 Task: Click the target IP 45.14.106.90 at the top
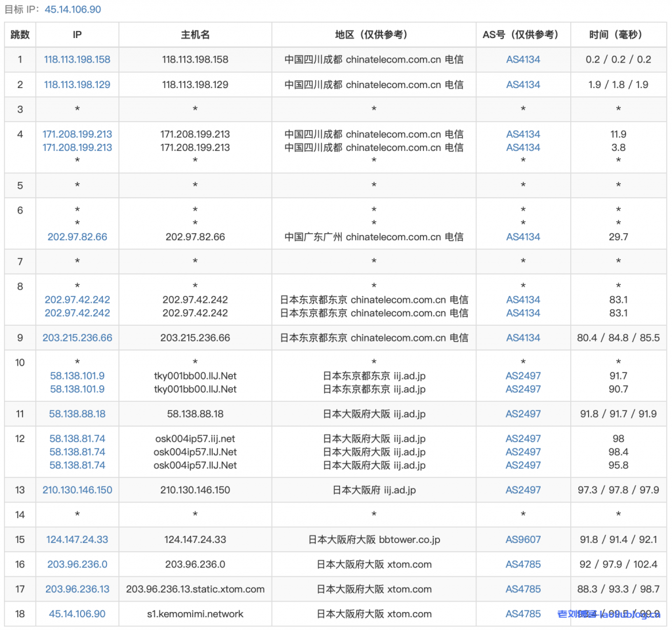click(x=73, y=9)
